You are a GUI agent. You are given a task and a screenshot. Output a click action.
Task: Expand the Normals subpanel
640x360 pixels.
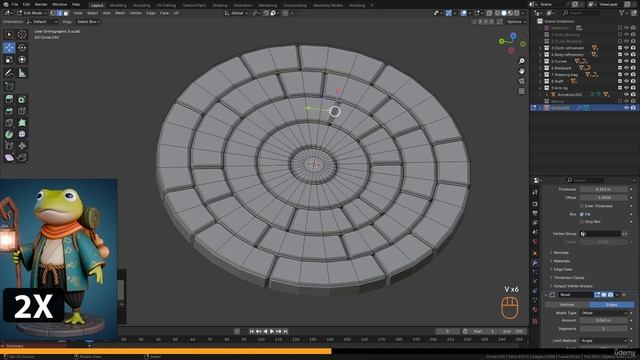[x=560, y=253]
